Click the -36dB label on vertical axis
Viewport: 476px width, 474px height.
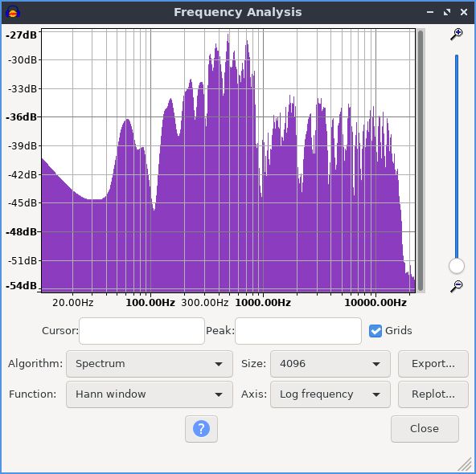tap(21, 116)
